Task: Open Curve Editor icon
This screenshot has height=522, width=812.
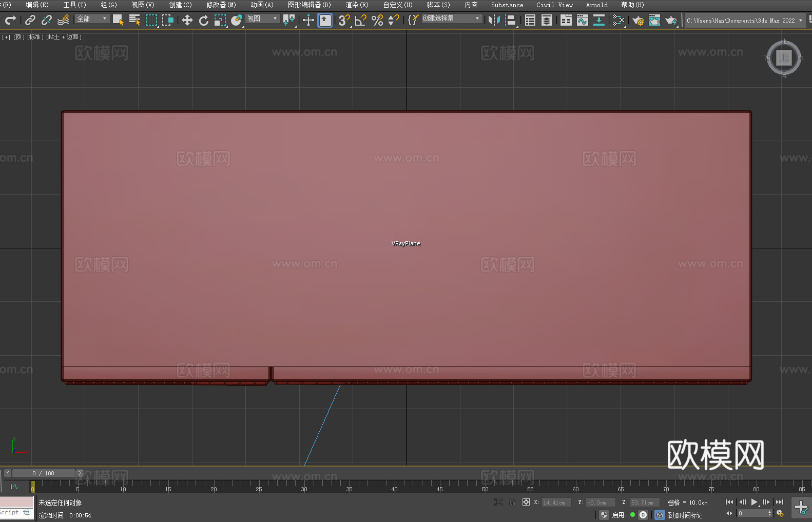Action: click(x=583, y=20)
